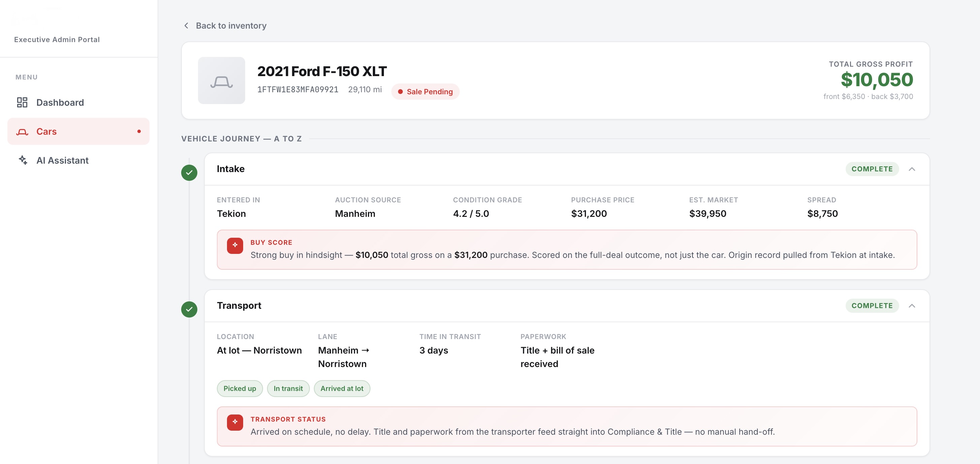Click the Cars sidebar car icon

22,132
